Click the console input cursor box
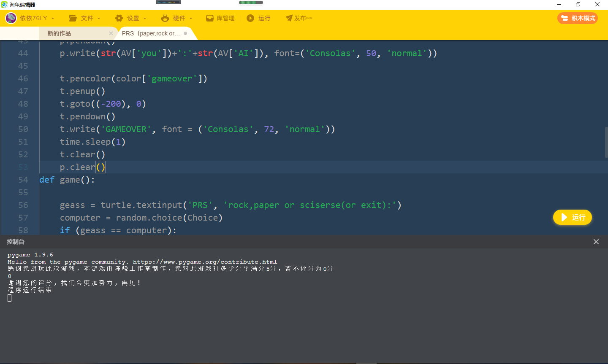This screenshot has width=608, height=364. click(10, 298)
